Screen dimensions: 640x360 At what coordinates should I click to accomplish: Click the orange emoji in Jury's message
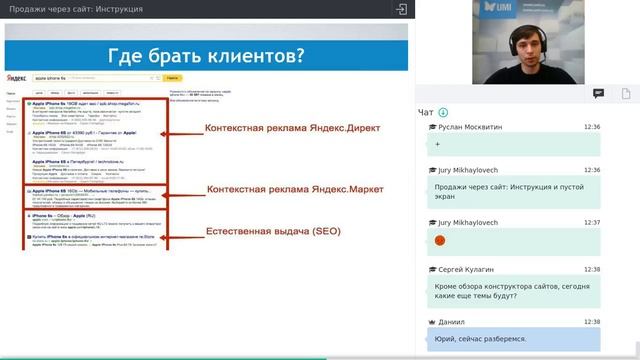click(440, 240)
